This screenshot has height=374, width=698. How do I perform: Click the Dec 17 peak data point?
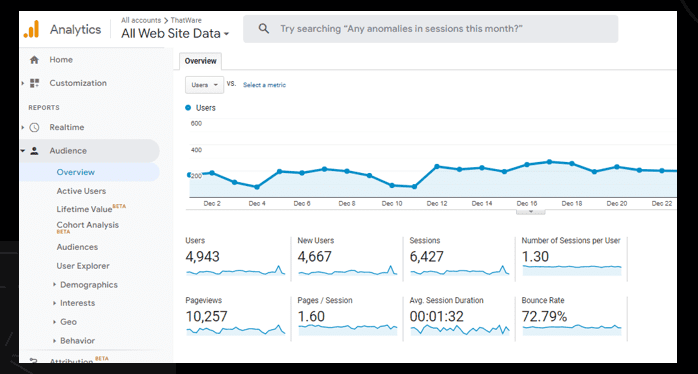[x=549, y=162]
